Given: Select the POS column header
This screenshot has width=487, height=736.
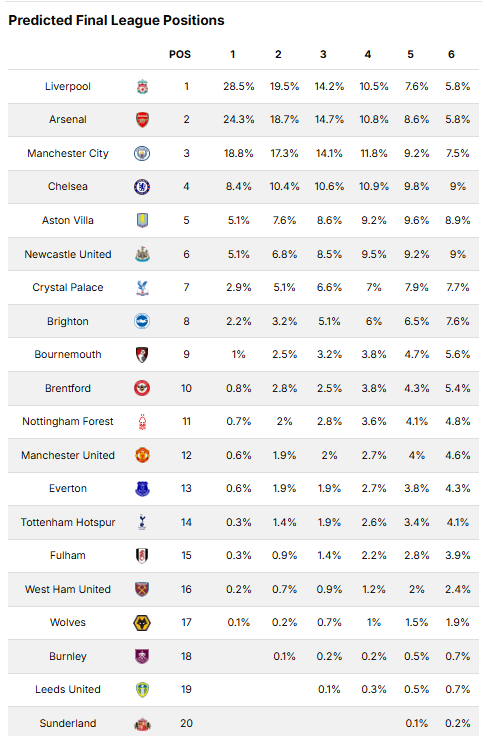Looking at the screenshot, I should pyautogui.click(x=180, y=54).
